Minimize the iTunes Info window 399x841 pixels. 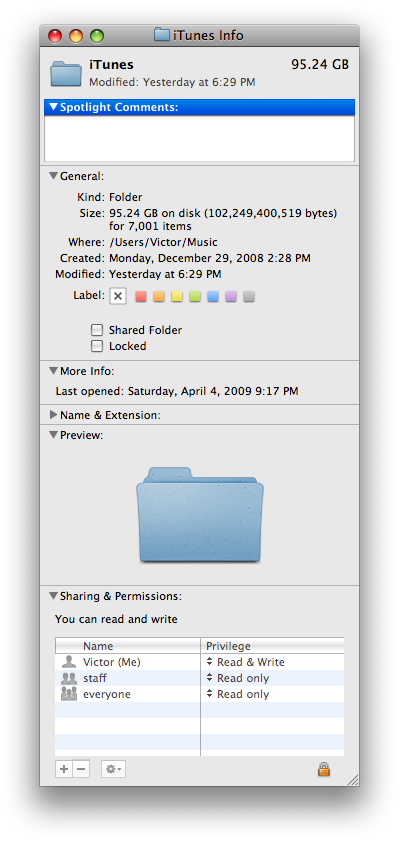point(76,36)
